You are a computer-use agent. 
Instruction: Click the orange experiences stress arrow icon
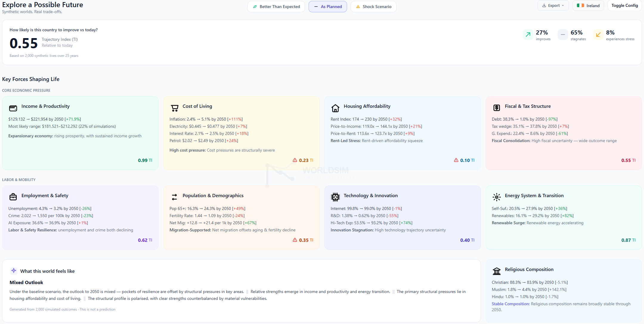click(x=598, y=35)
